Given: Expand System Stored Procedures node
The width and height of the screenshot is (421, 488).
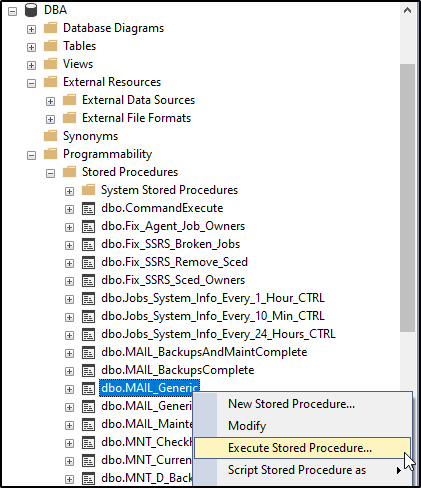Looking at the screenshot, I should point(69,191).
